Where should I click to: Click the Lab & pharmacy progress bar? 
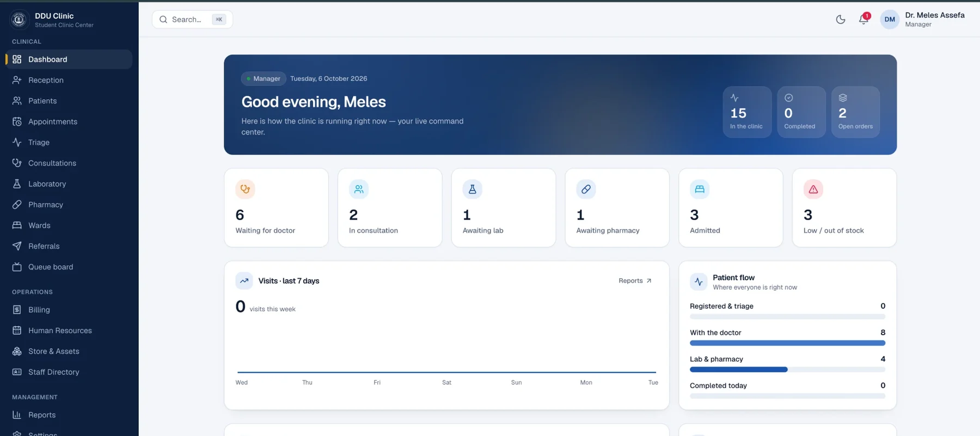[787, 370]
